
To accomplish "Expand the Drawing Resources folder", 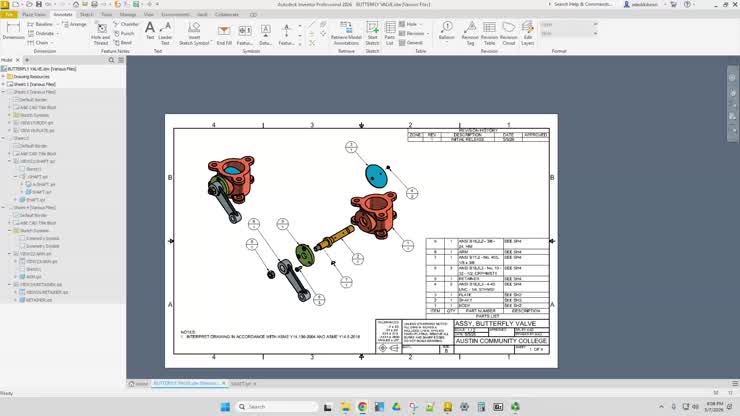I will [3, 76].
